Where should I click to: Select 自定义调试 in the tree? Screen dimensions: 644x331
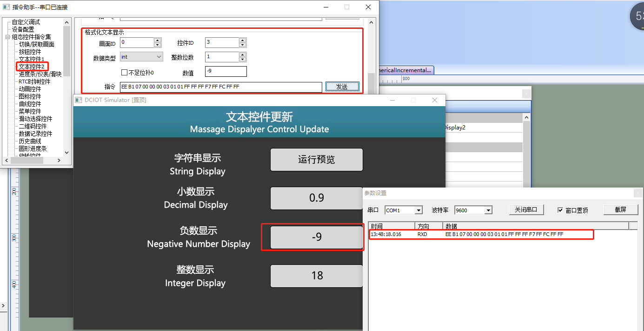[x=26, y=22]
